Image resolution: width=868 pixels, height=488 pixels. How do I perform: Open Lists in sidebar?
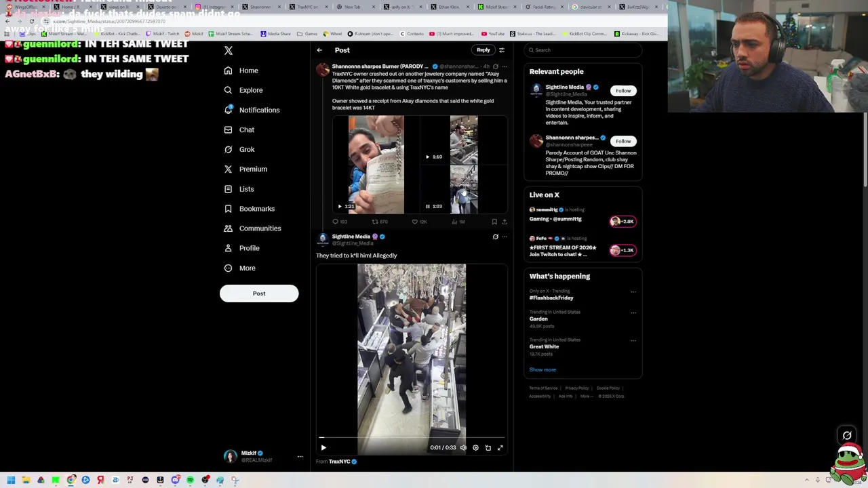coord(239,189)
